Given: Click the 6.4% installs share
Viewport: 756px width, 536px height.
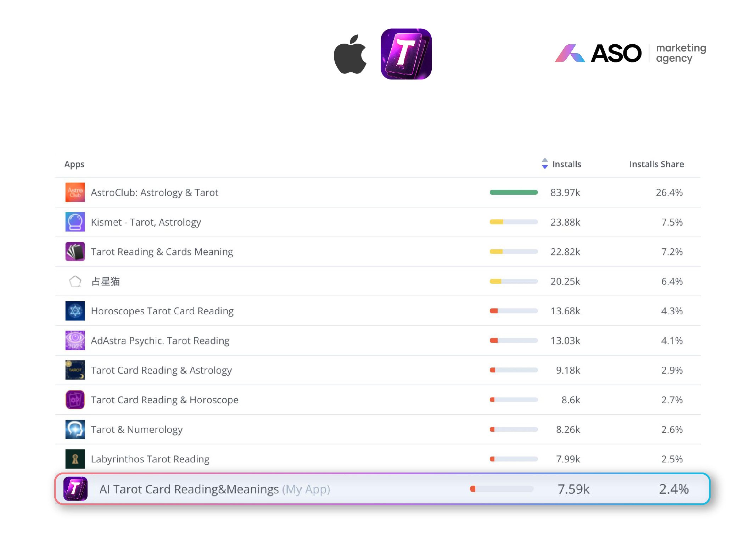Looking at the screenshot, I should tap(672, 281).
